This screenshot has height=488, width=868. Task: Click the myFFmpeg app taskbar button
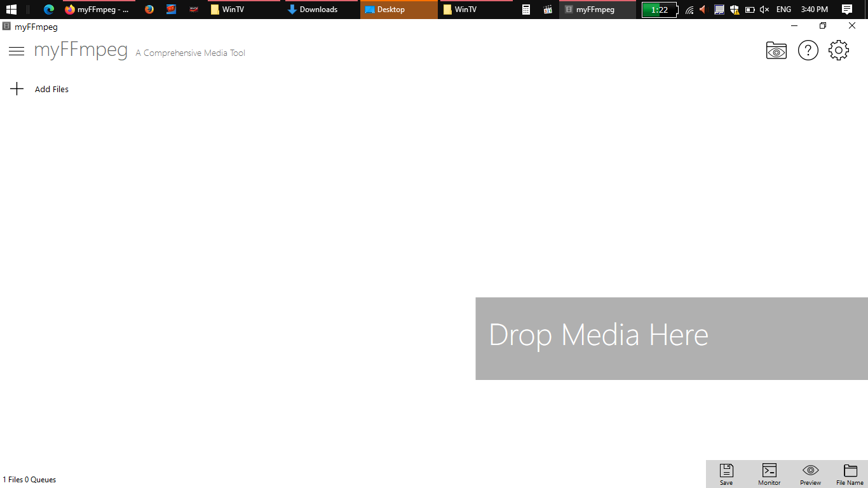(597, 10)
